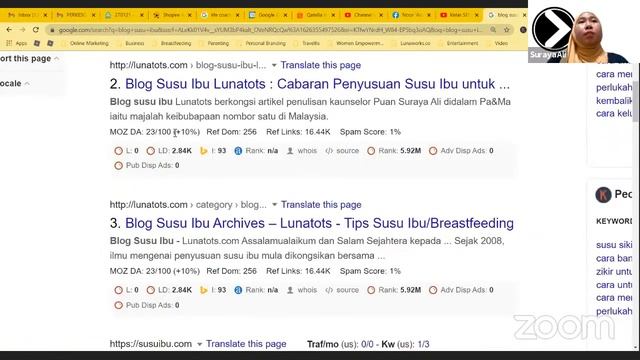Click the site lock icon in address bar

tap(52, 30)
